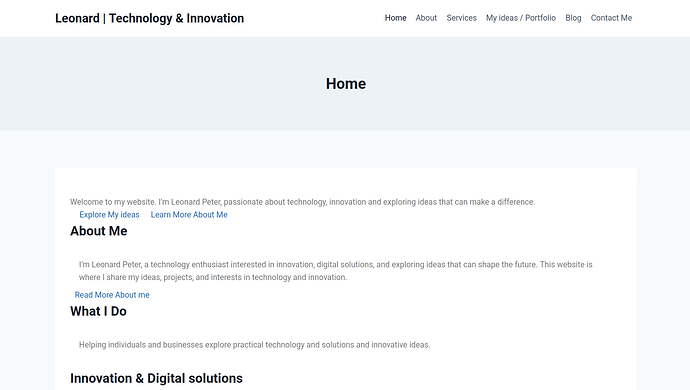Open My ideas / Portfolio menu item
Image resolution: width=690 pixels, height=390 pixels.
pyautogui.click(x=521, y=18)
